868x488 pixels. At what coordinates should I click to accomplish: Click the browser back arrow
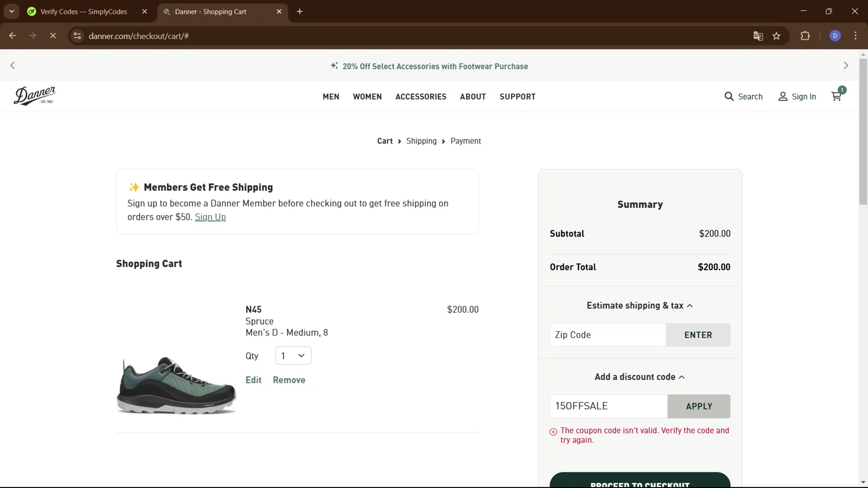[x=13, y=36]
